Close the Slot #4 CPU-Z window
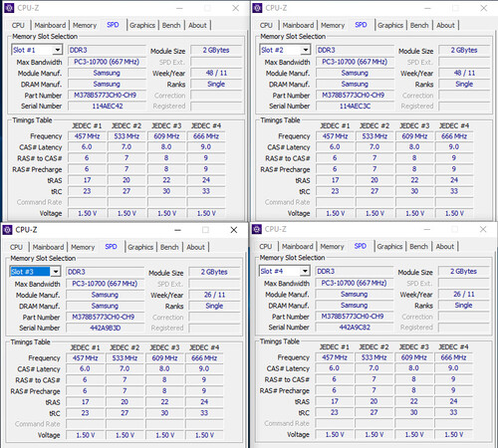Viewport: 498px width, 448px height. pos(483,229)
